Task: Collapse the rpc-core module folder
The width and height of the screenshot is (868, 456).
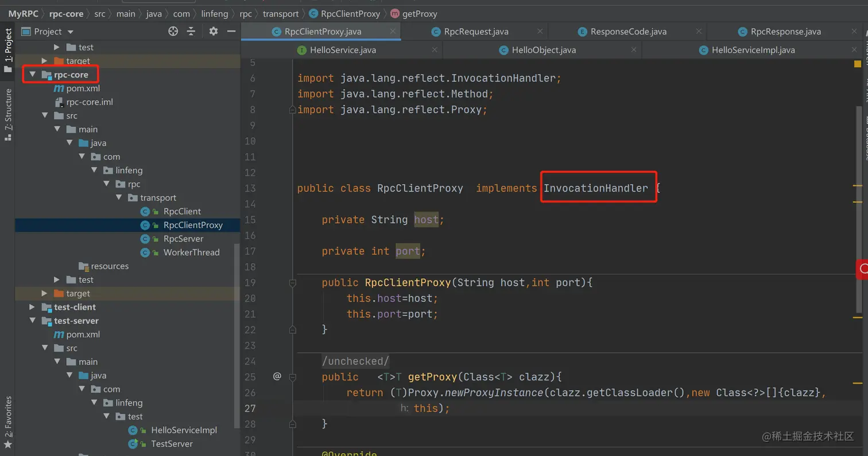Action: click(x=33, y=75)
